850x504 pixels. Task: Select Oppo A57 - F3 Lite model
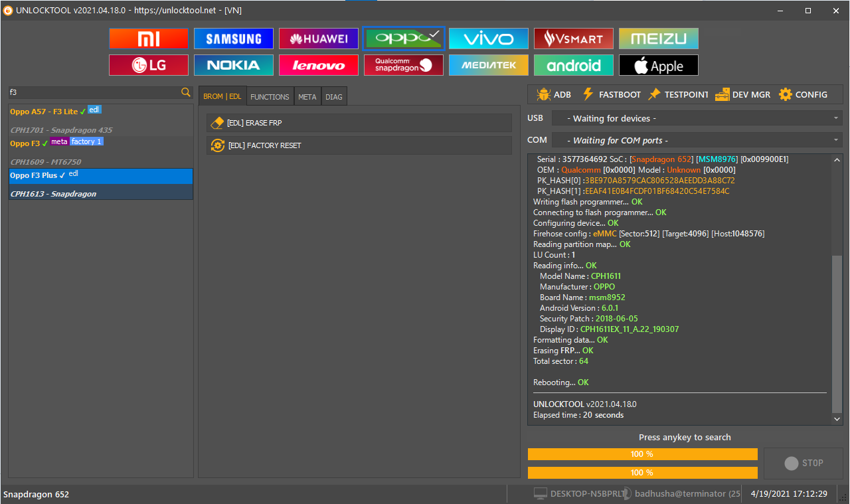tap(44, 112)
